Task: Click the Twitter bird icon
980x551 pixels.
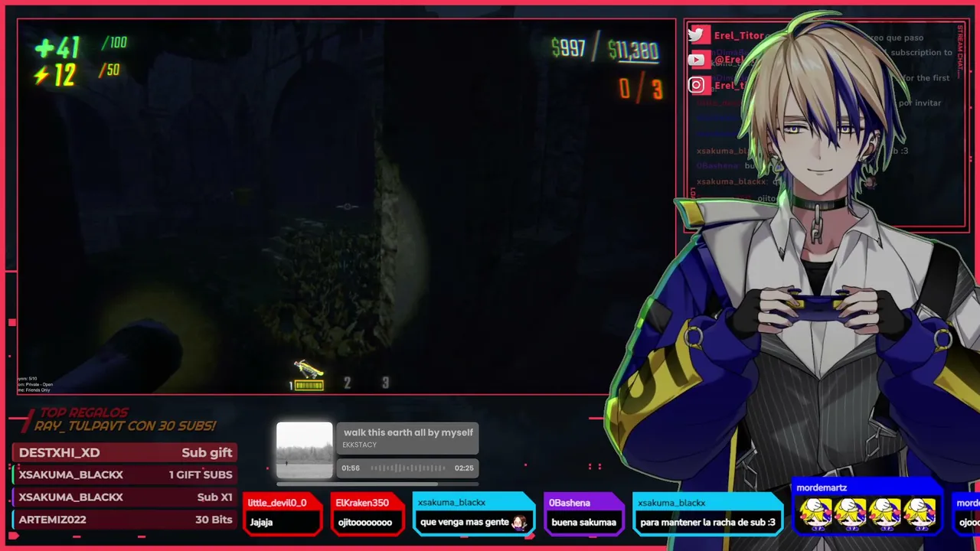Action: click(697, 34)
